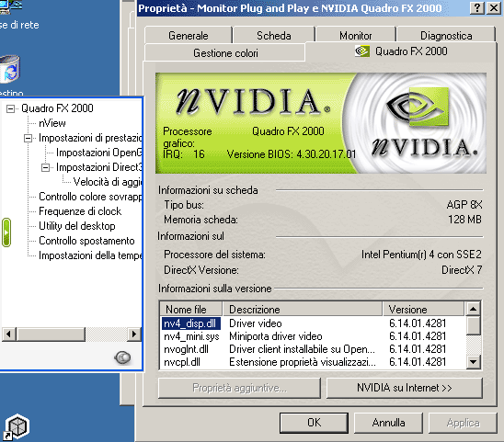504x442 pixels.
Task: Click the network resources desktop icon
Action: 11,6
